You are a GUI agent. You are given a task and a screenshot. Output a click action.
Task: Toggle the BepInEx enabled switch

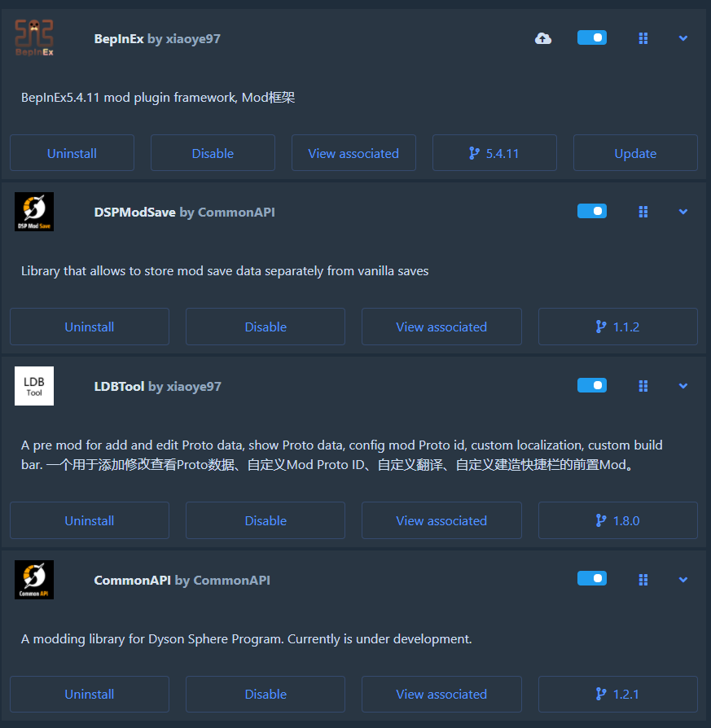tap(591, 37)
